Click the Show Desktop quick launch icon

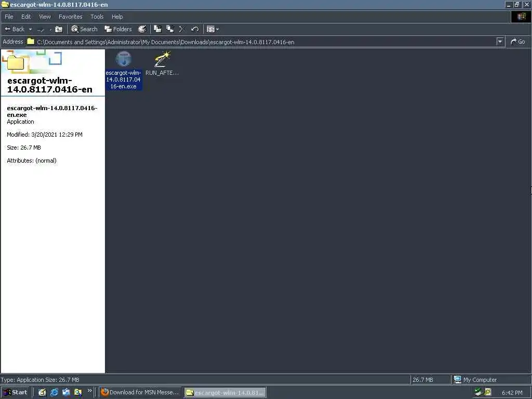point(42,392)
